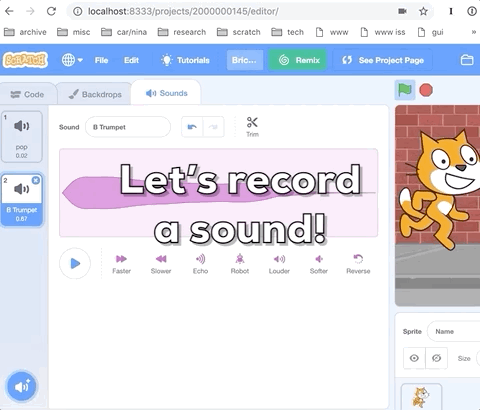Undo the last sound edit

pos(192,127)
